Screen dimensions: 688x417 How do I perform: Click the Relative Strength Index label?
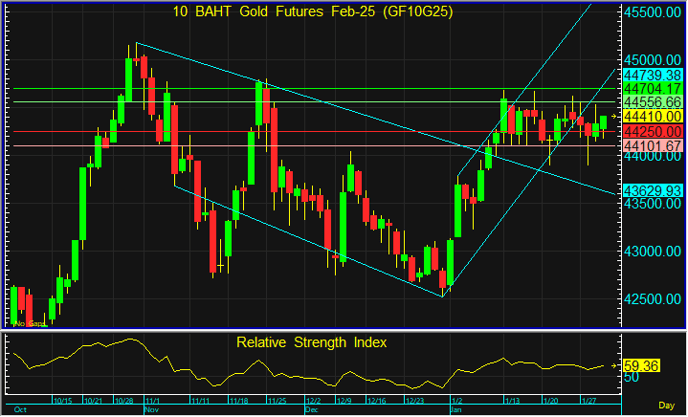point(311,342)
